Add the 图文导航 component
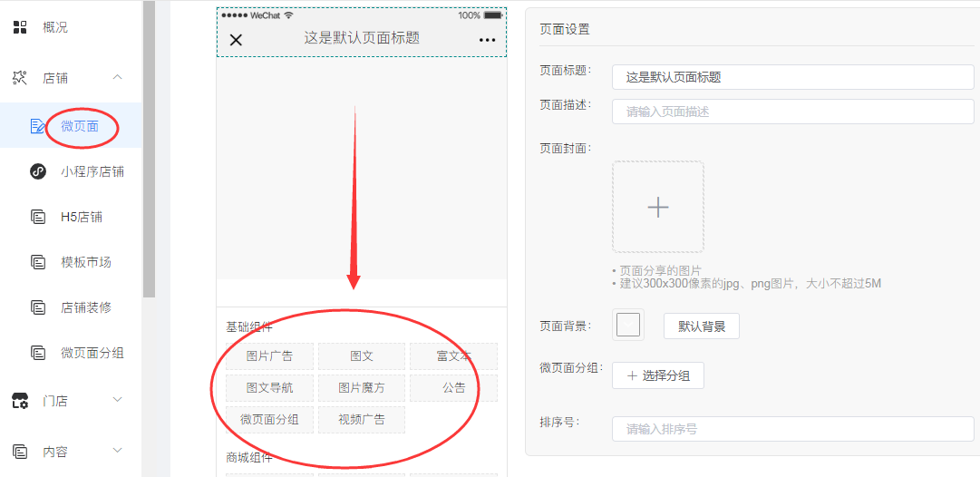The image size is (980, 477). (x=269, y=387)
